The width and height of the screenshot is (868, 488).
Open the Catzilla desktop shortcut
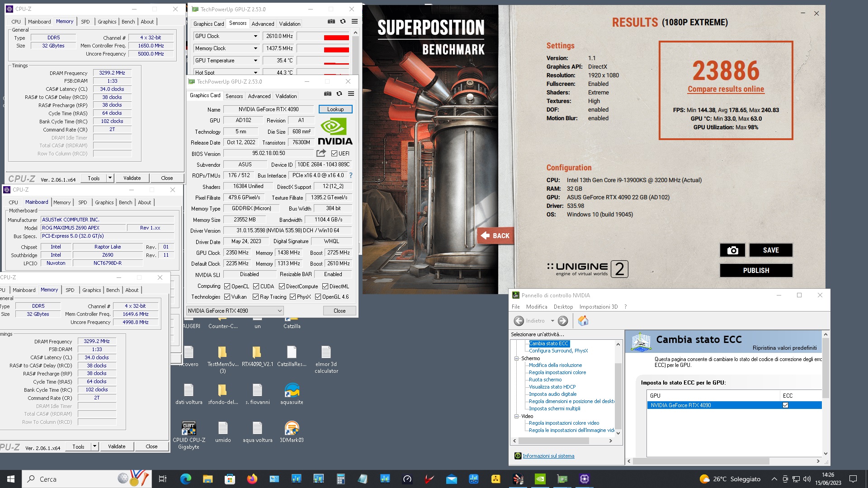click(x=292, y=324)
